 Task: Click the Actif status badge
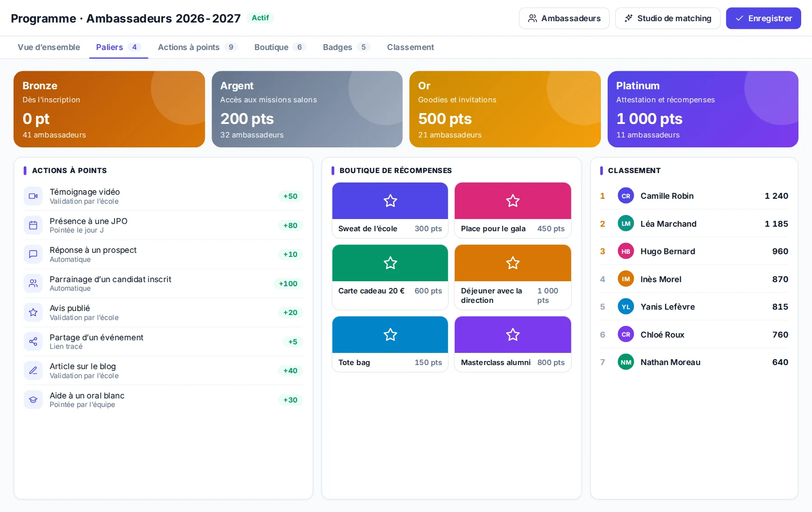260,18
